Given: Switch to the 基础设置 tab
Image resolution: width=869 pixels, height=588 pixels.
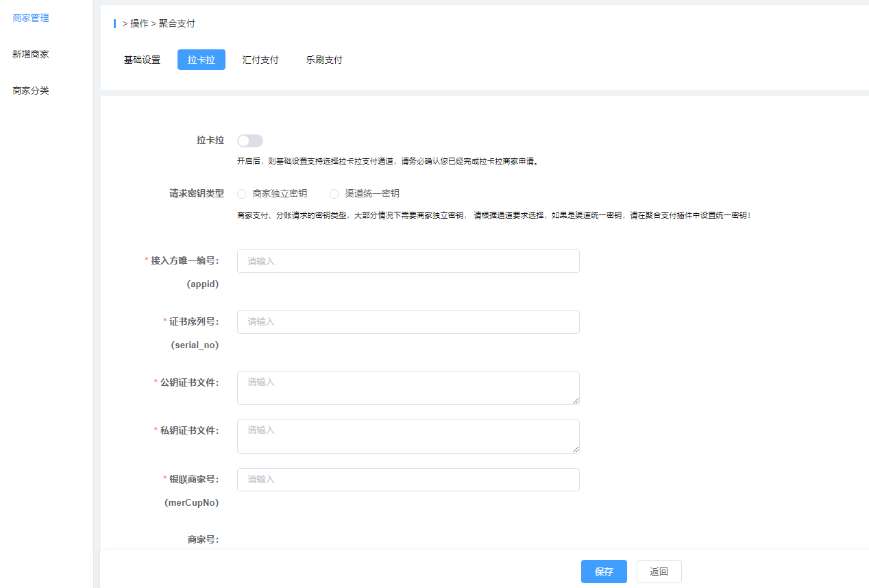Looking at the screenshot, I should coord(142,60).
